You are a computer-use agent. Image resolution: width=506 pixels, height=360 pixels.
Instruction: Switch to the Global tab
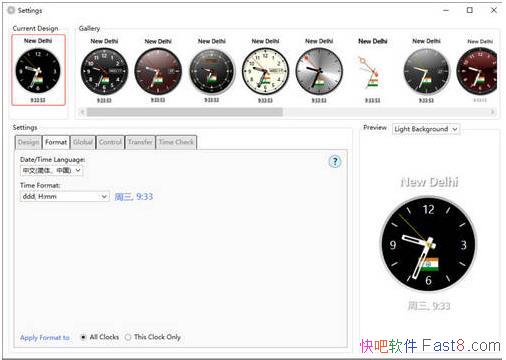[83, 142]
